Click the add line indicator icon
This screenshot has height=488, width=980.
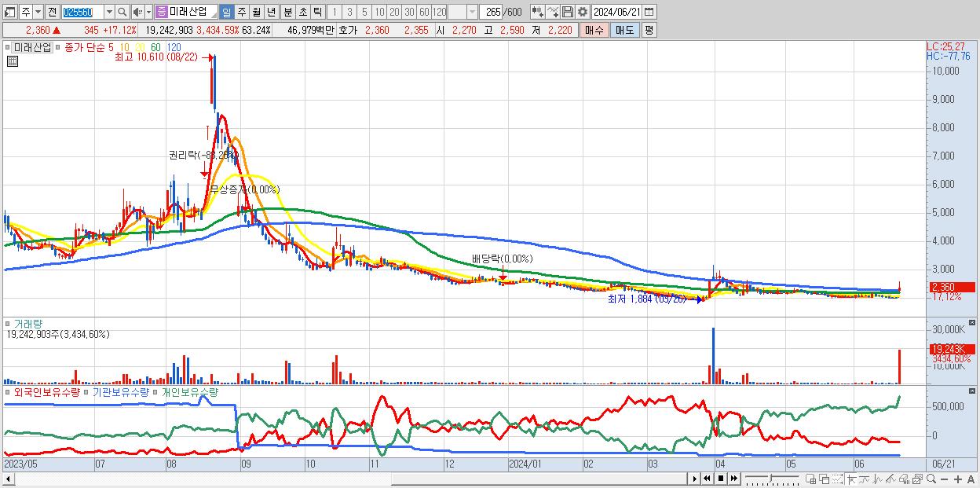(x=553, y=12)
